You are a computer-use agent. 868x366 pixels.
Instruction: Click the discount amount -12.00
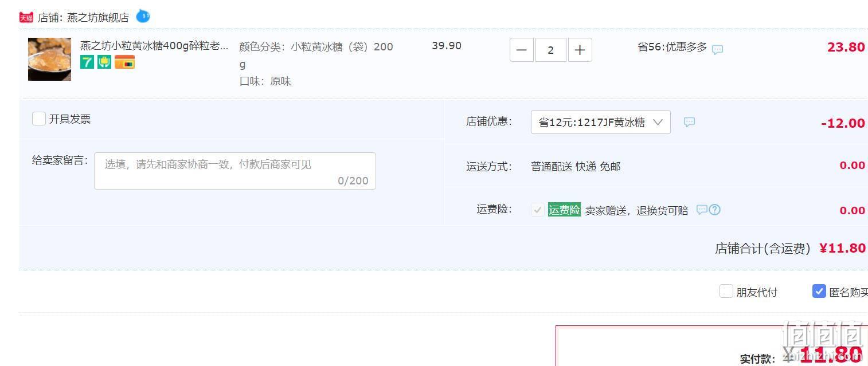pyautogui.click(x=843, y=123)
